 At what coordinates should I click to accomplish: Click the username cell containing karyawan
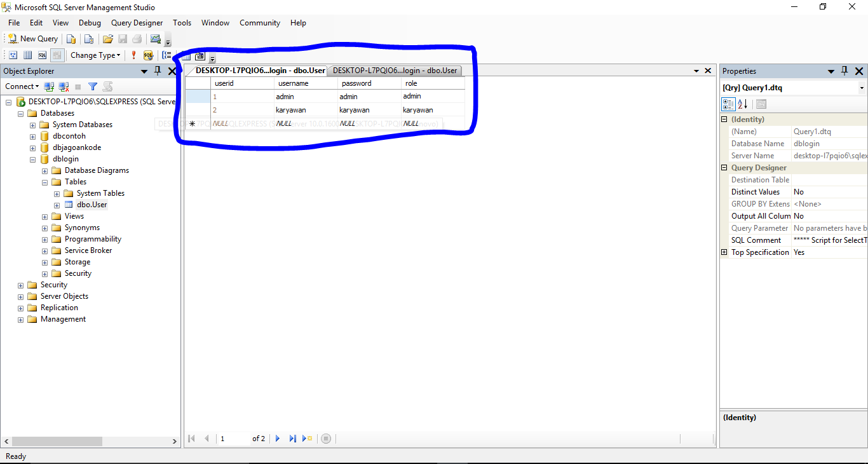[x=306, y=110]
